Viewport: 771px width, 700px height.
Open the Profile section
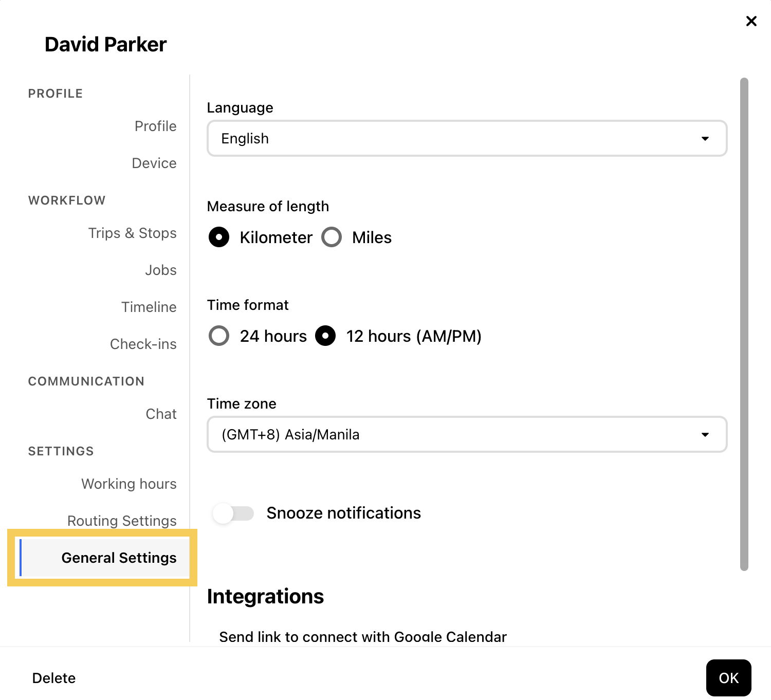(155, 126)
